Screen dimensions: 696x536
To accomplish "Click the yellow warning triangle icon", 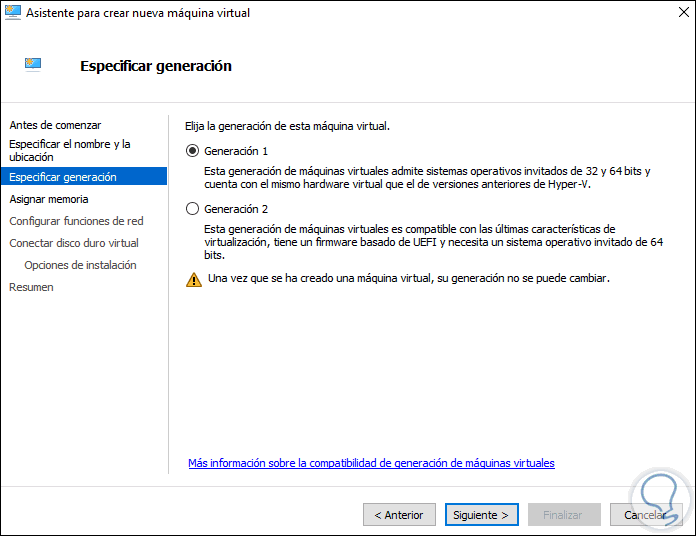I will point(194,279).
